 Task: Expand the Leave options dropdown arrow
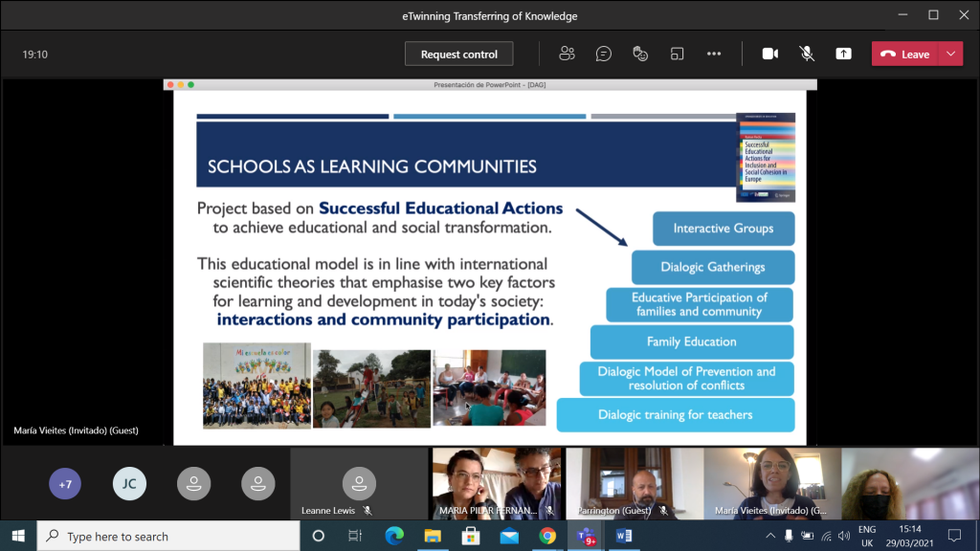click(950, 54)
